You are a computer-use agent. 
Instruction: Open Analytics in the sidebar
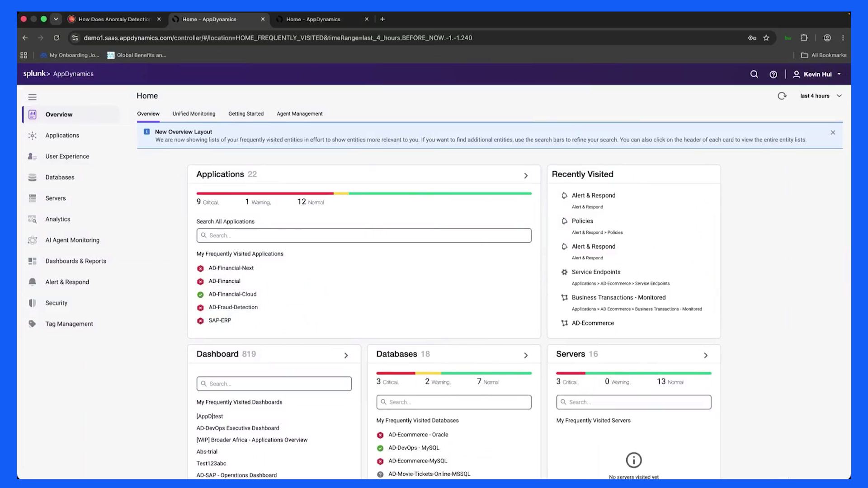[x=57, y=219]
